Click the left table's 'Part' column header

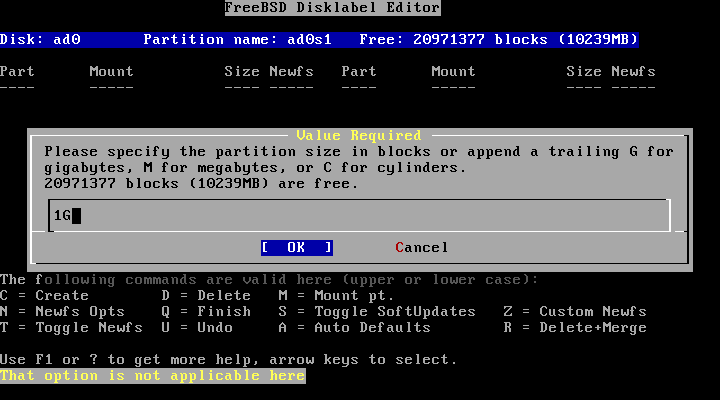[17, 72]
